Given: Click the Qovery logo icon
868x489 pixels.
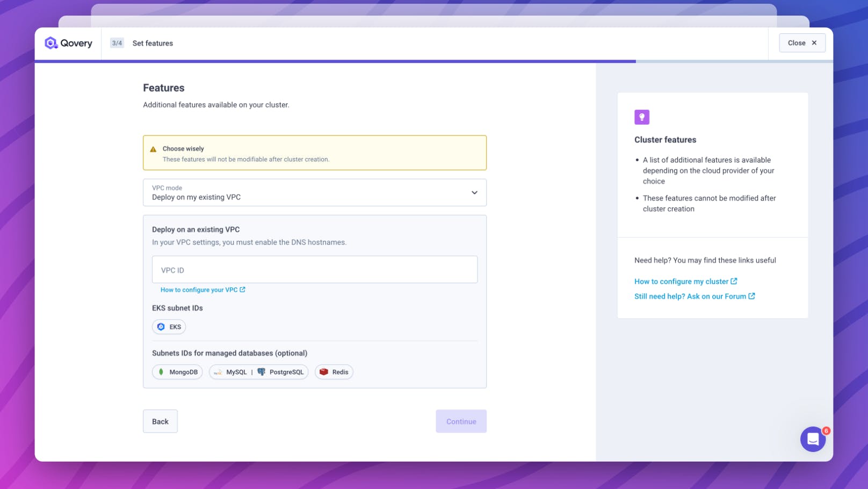Looking at the screenshot, I should pyautogui.click(x=51, y=43).
